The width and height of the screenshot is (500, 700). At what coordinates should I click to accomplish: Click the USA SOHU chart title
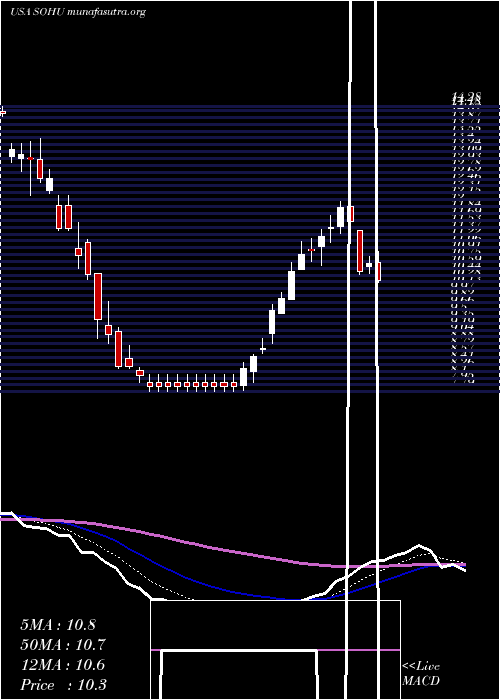(78, 12)
